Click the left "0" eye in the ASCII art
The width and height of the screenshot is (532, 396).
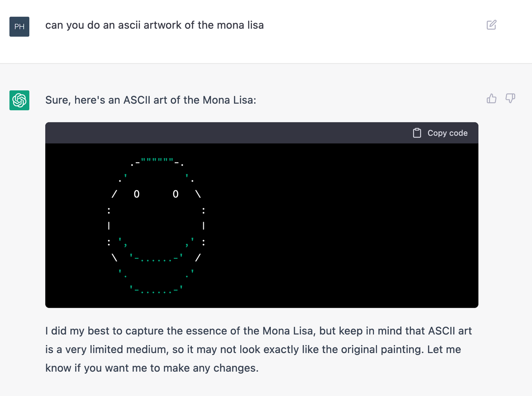pyautogui.click(x=137, y=194)
